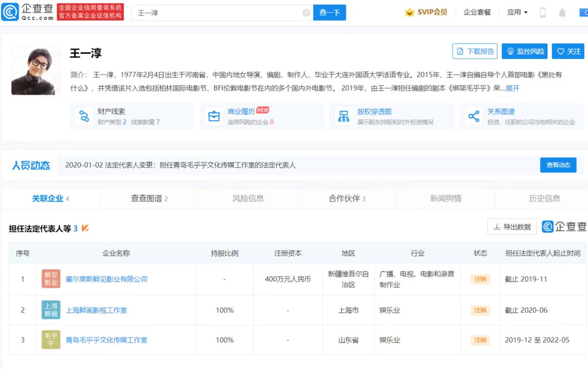Click the 上海鲜画 company logo

(x=51, y=310)
